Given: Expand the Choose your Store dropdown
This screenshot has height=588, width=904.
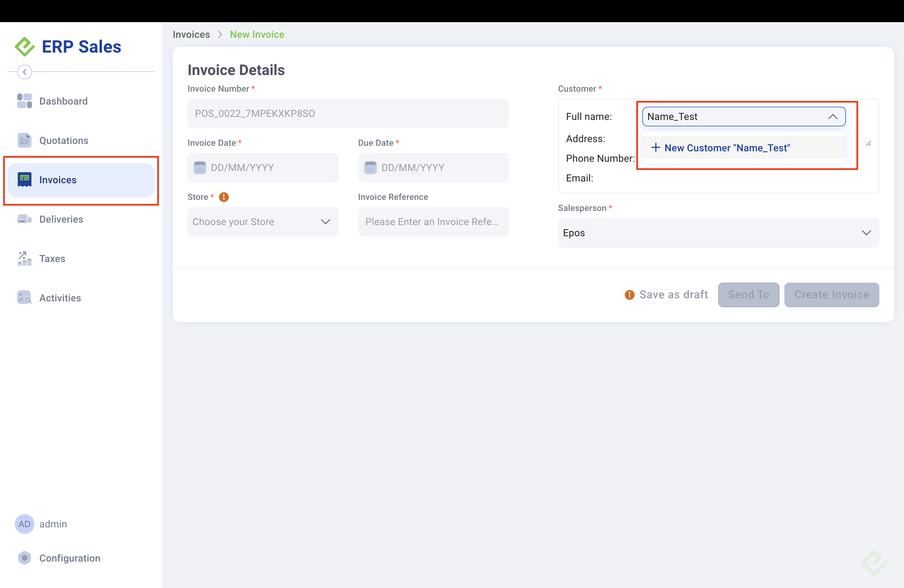Looking at the screenshot, I should [263, 222].
